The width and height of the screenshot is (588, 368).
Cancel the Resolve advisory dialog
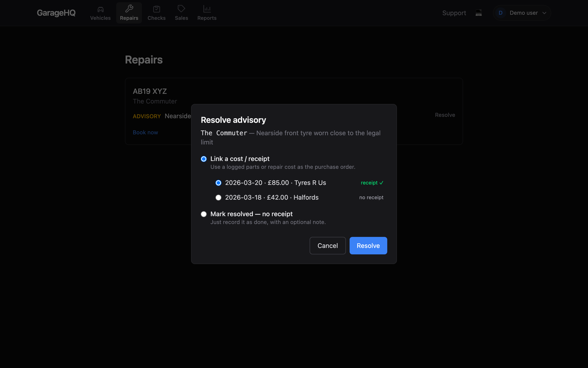(328, 246)
